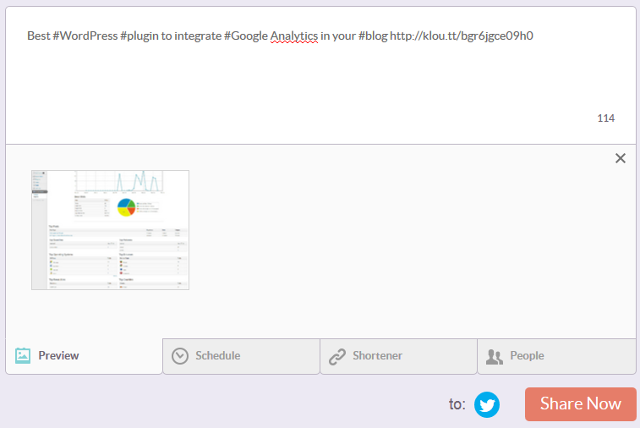Click the Shortener chain link icon
The image size is (640, 428).
click(338, 356)
